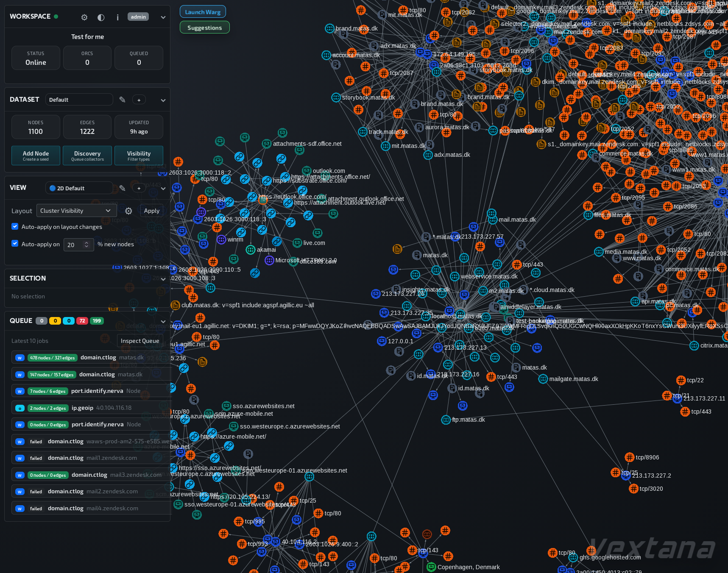This screenshot has width=728, height=573.
Task: Open the workspace info icon
Action: (117, 17)
